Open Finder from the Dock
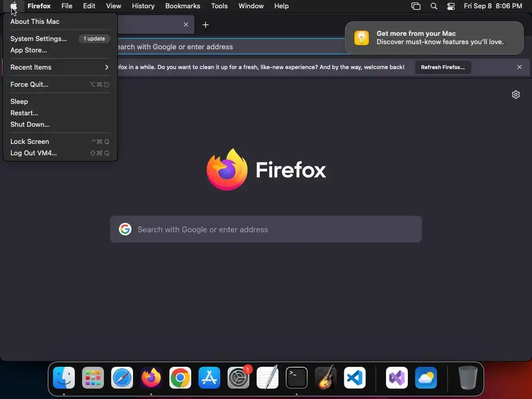 click(64, 378)
